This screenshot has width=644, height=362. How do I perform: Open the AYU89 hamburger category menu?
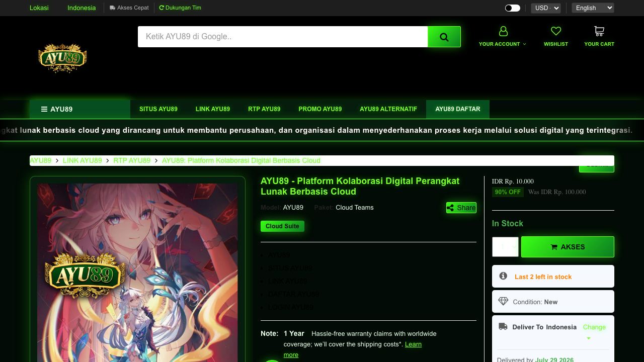[80, 109]
